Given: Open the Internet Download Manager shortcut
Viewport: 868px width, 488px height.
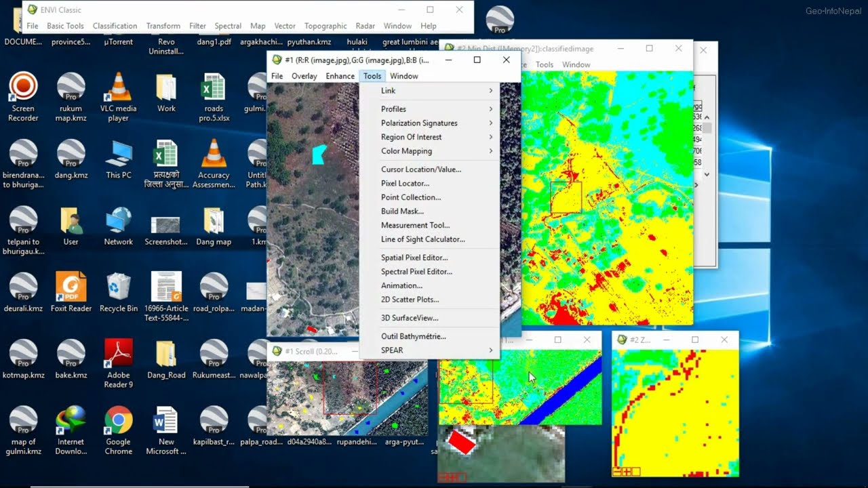Looking at the screenshot, I should 71,430.
